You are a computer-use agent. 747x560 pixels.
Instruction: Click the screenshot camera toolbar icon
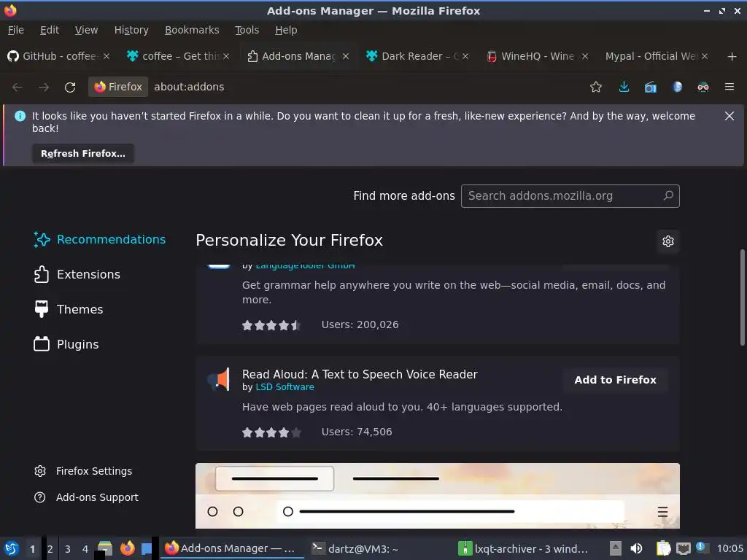650,87
